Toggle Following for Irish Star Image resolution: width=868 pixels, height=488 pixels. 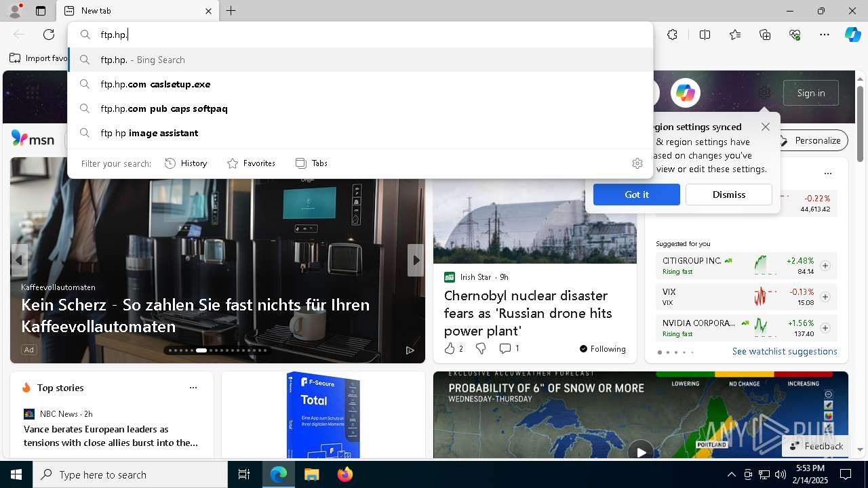(x=602, y=349)
